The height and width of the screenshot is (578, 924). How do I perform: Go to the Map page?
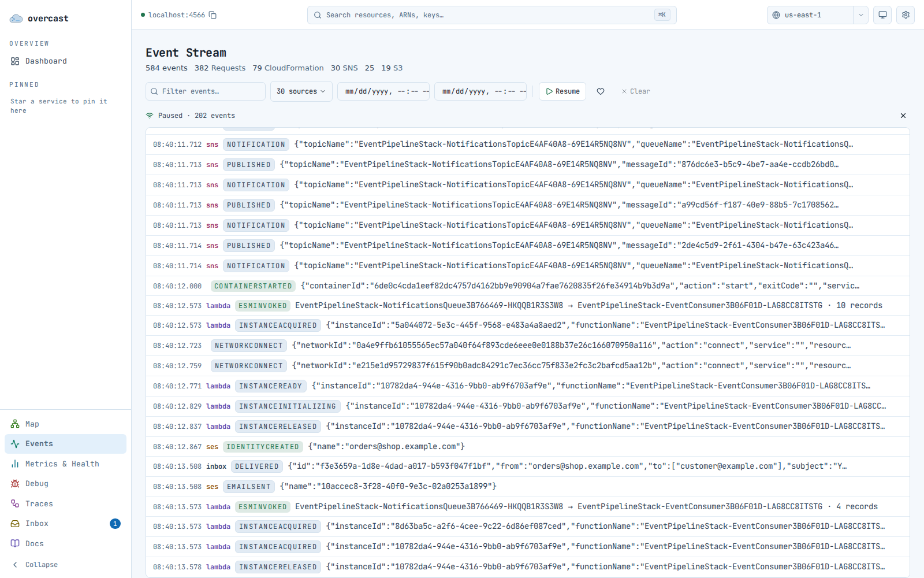coord(65,424)
